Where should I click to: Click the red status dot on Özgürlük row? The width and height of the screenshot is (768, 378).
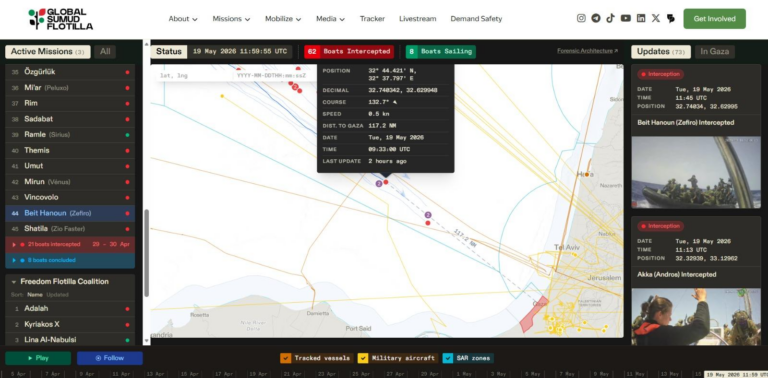tap(127, 72)
